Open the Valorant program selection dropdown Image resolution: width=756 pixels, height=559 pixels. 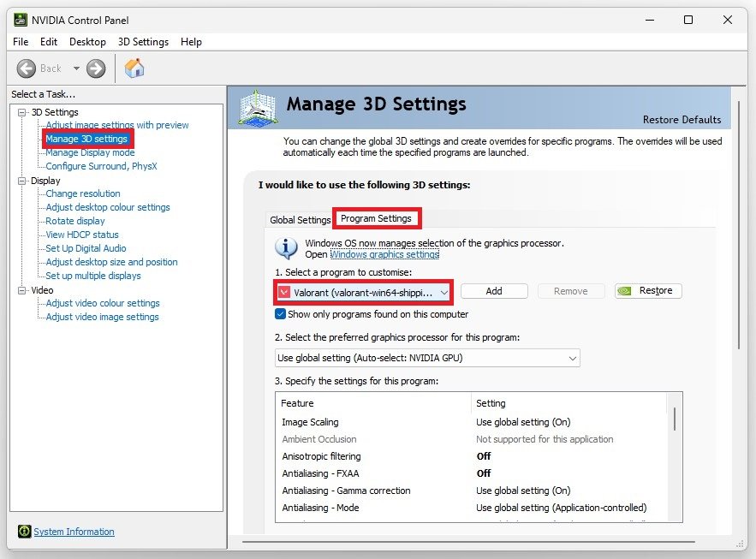point(443,292)
